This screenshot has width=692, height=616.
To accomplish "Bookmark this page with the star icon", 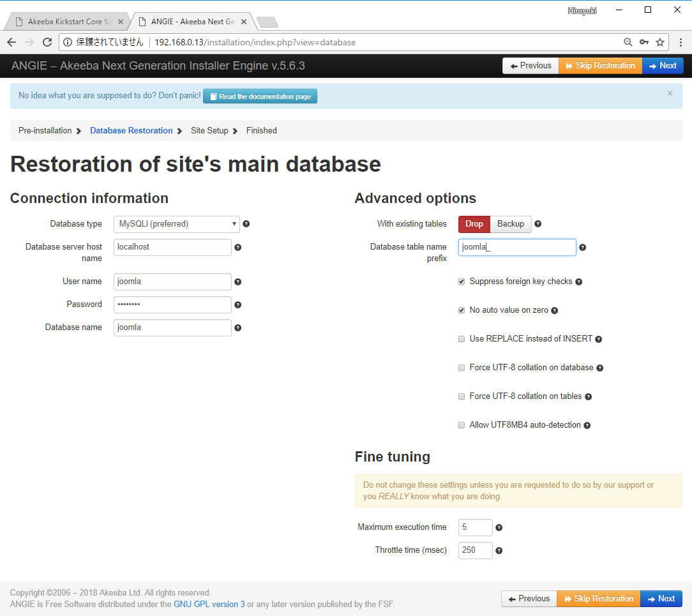I will coord(660,42).
